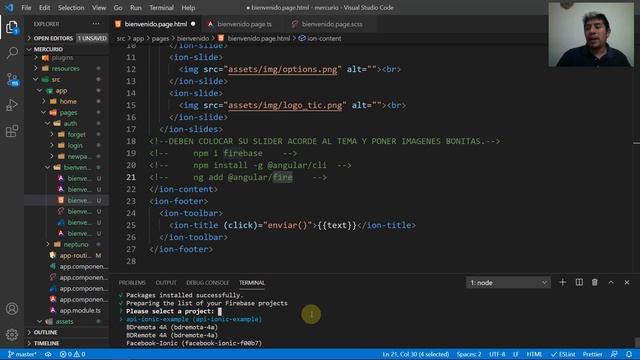Select Facebook-Ionic project in terminal list
Image resolution: width=640 pixels, height=360 pixels.
[x=194, y=343]
